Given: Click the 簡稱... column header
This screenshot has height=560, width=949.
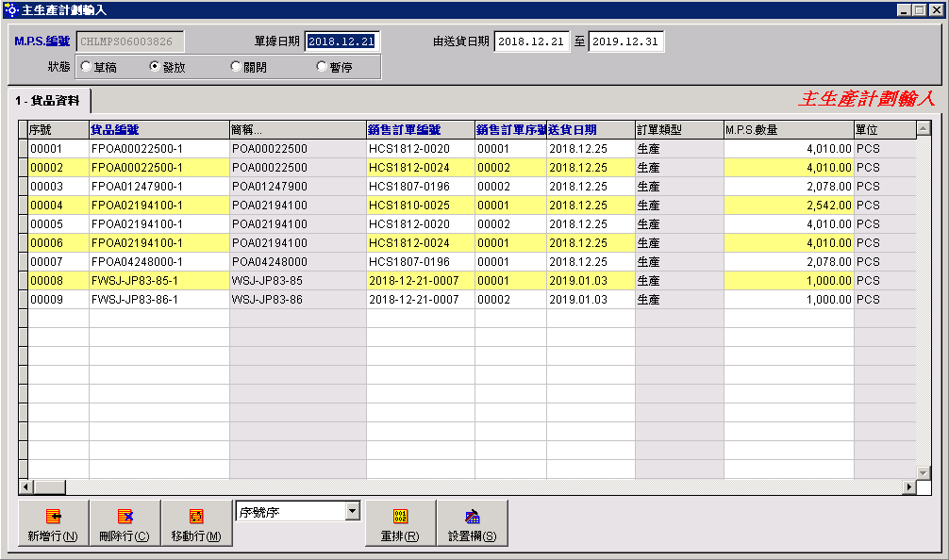Looking at the screenshot, I should [x=298, y=129].
